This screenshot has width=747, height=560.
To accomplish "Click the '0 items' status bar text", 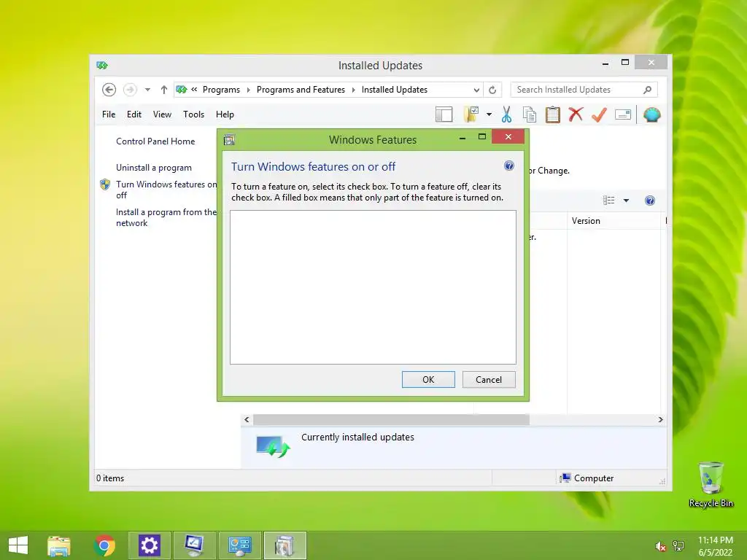I will click(110, 478).
